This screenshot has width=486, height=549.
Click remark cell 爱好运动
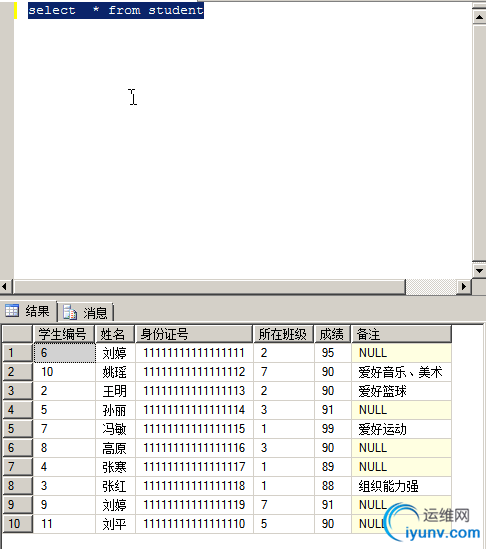(x=401, y=429)
